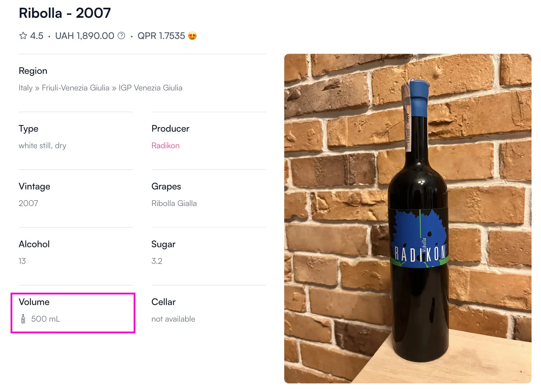This screenshot has height=392, width=541.
Task: Click the sugar value 3.2
Action: (x=157, y=261)
